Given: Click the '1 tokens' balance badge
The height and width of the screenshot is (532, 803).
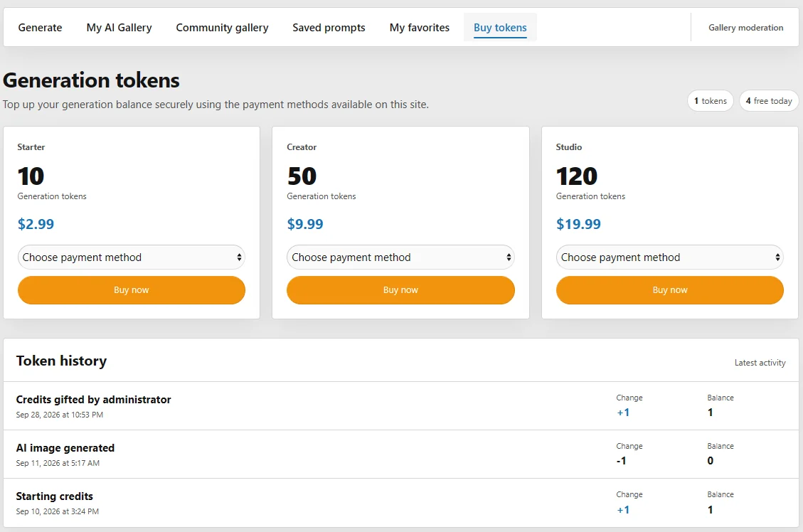Looking at the screenshot, I should (711, 101).
